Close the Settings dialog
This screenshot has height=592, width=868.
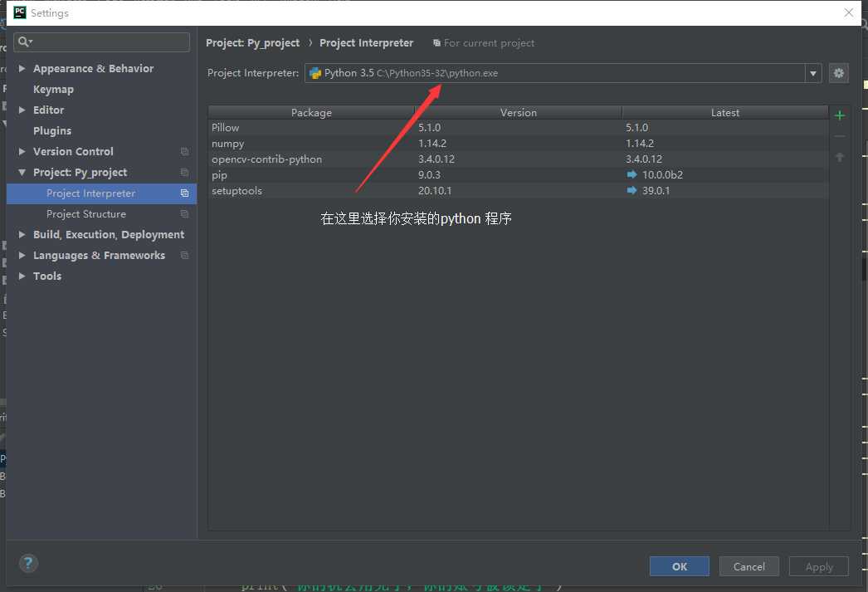point(848,12)
